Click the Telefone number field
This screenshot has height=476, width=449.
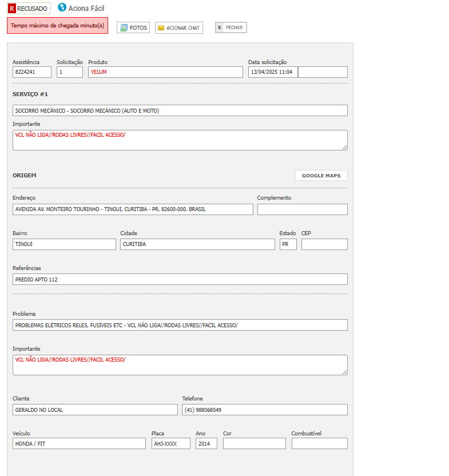(264, 410)
